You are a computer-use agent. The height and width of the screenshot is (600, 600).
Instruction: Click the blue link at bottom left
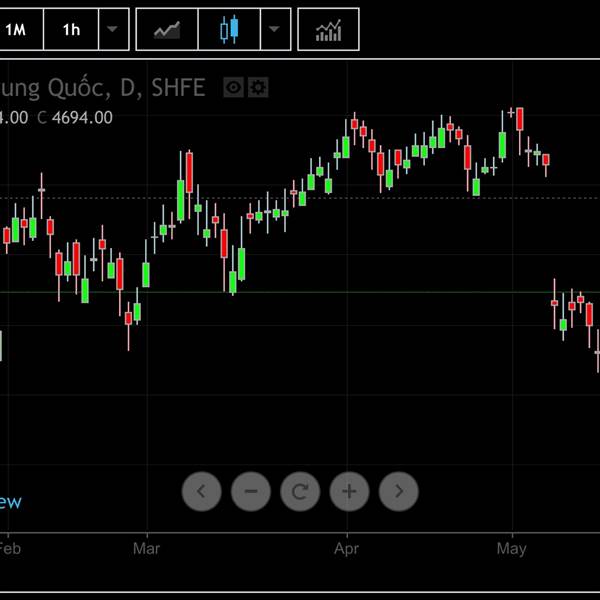click(11, 502)
